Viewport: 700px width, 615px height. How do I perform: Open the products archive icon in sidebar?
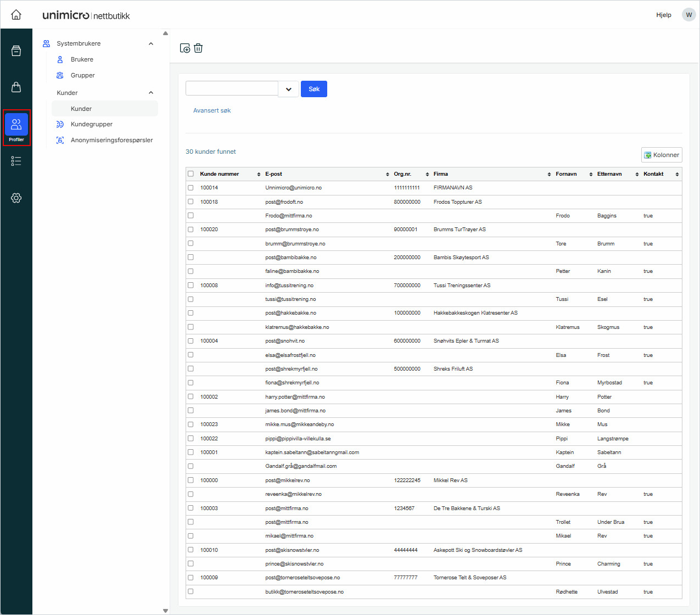coord(16,51)
